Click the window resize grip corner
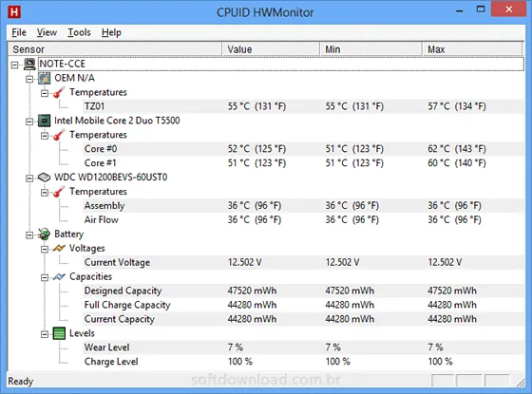The image size is (532, 394). click(x=521, y=383)
